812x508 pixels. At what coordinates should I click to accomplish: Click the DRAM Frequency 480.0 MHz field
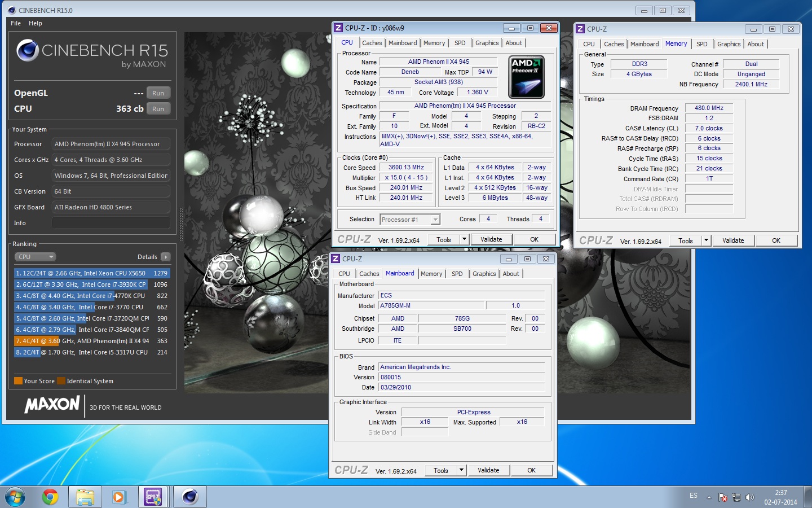709,108
